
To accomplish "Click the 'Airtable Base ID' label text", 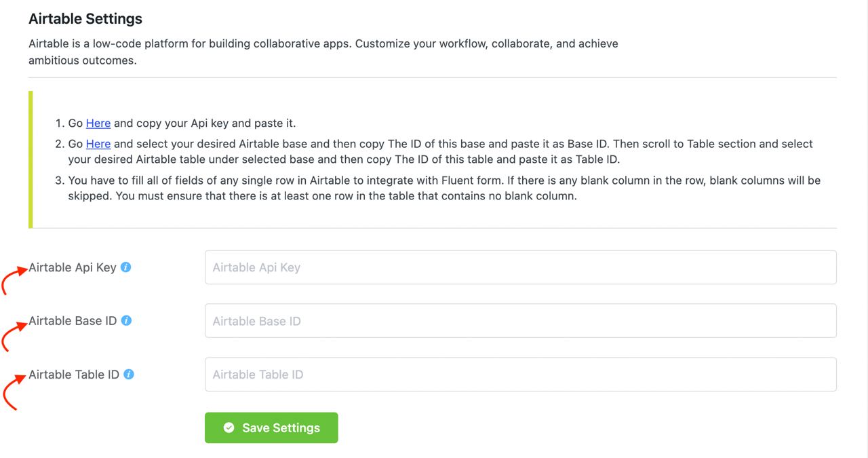I will click(73, 320).
